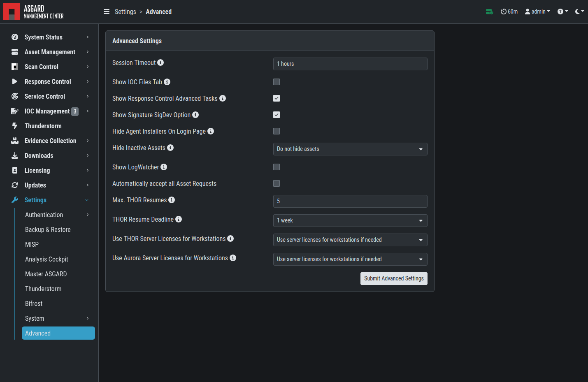Click the Licensing badge icon
Image resolution: width=588 pixels, height=382 pixels.
(15, 170)
